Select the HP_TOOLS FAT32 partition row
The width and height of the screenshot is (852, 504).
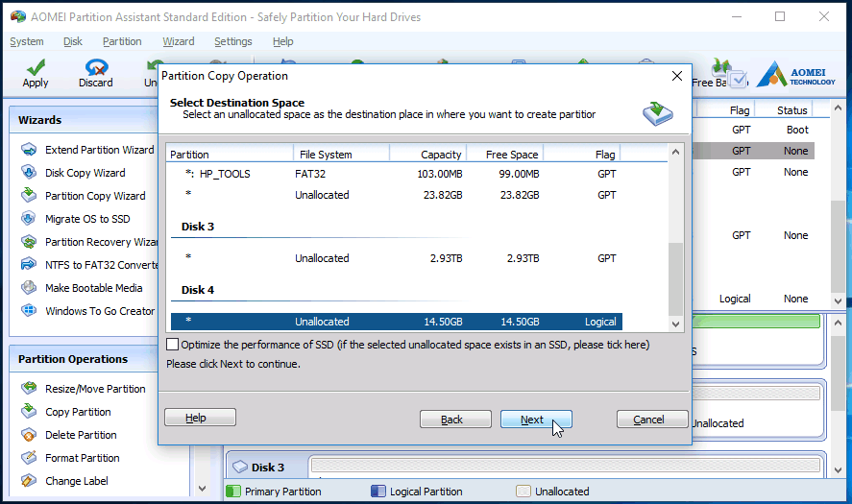397,174
